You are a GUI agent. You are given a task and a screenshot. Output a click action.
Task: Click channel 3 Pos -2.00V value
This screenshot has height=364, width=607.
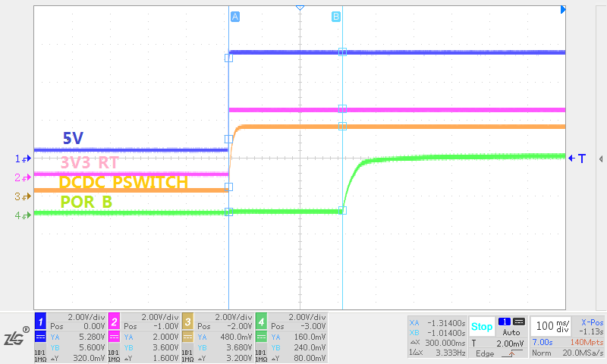pos(225,327)
